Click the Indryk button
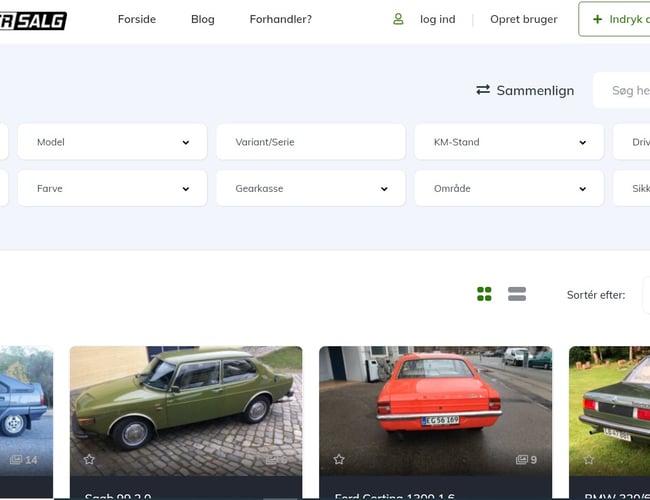The width and height of the screenshot is (650, 500). (614, 19)
